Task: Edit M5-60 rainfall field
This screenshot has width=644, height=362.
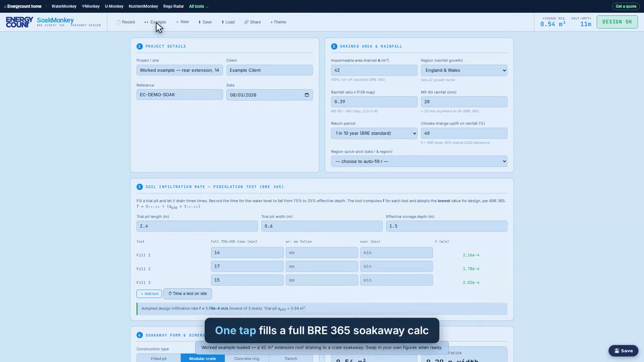Action: pyautogui.click(x=464, y=102)
